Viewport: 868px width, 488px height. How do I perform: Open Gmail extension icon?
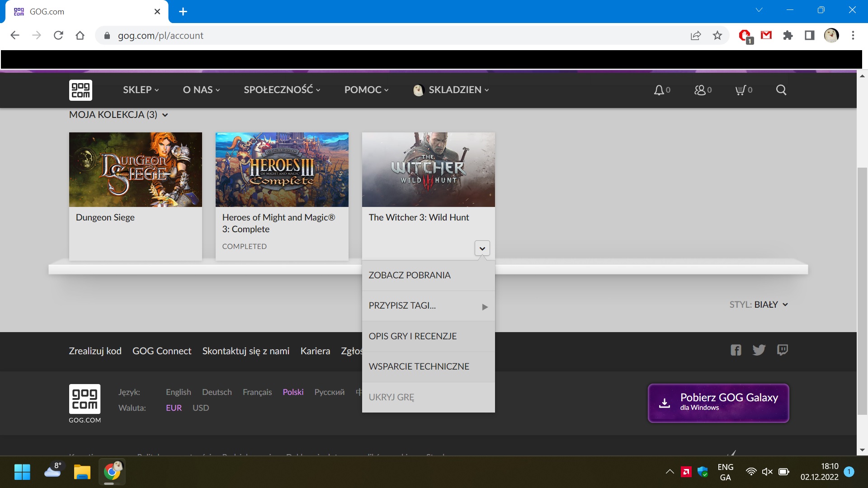766,35
